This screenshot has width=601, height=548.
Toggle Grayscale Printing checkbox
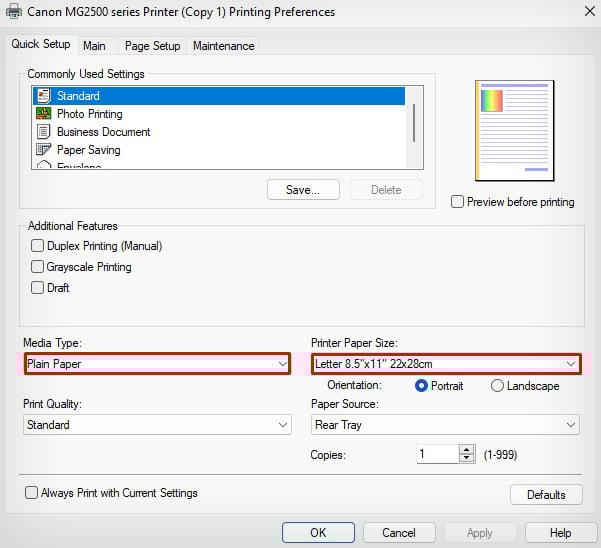[37, 267]
